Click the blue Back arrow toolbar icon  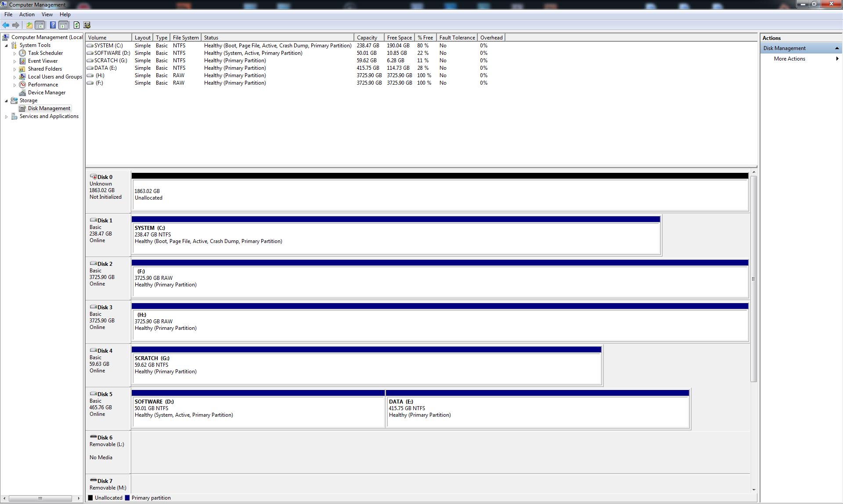[6, 25]
